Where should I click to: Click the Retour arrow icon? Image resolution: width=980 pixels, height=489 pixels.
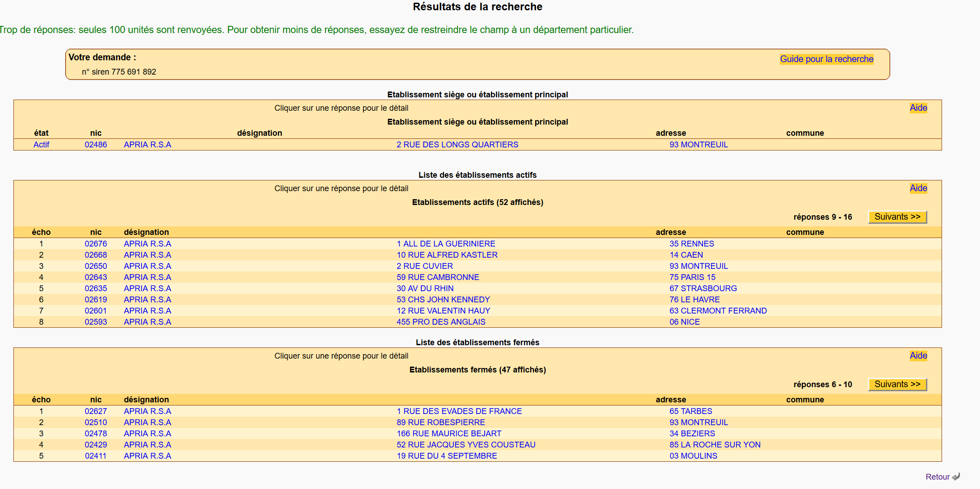click(x=956, y=476)
